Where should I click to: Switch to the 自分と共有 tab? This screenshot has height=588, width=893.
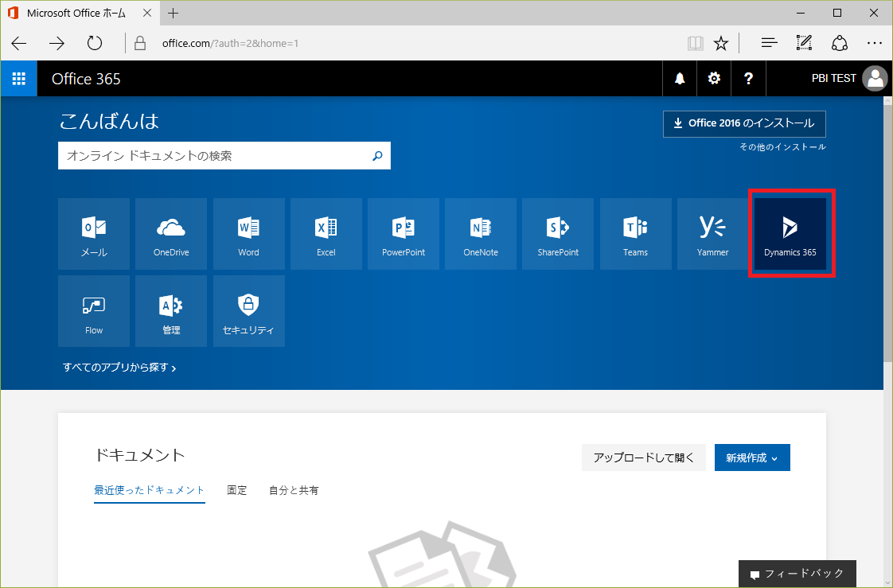[x=294, y=490]
